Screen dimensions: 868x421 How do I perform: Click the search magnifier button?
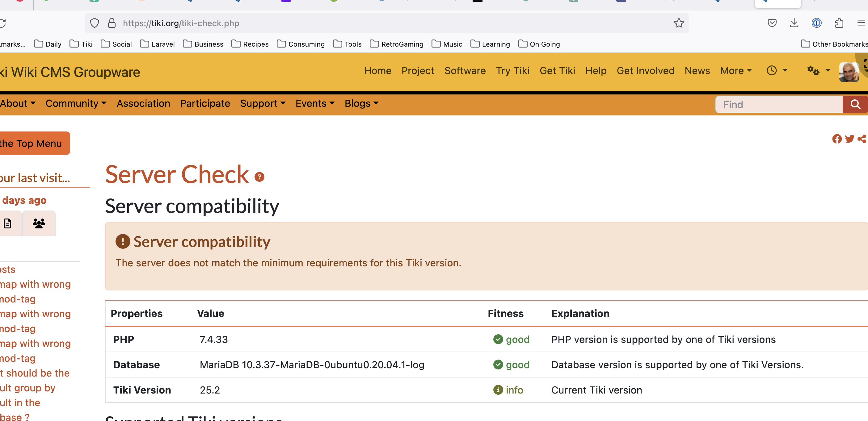coord(855,104)
